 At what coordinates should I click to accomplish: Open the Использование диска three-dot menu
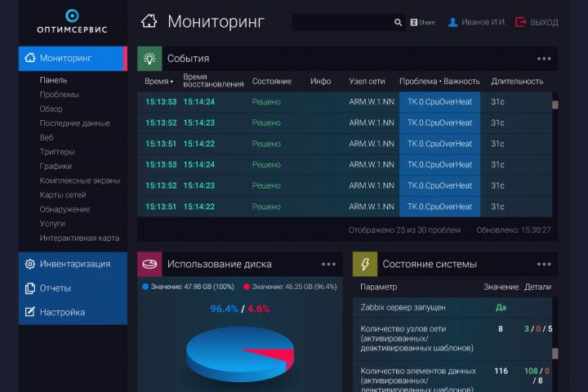(328, 264)
